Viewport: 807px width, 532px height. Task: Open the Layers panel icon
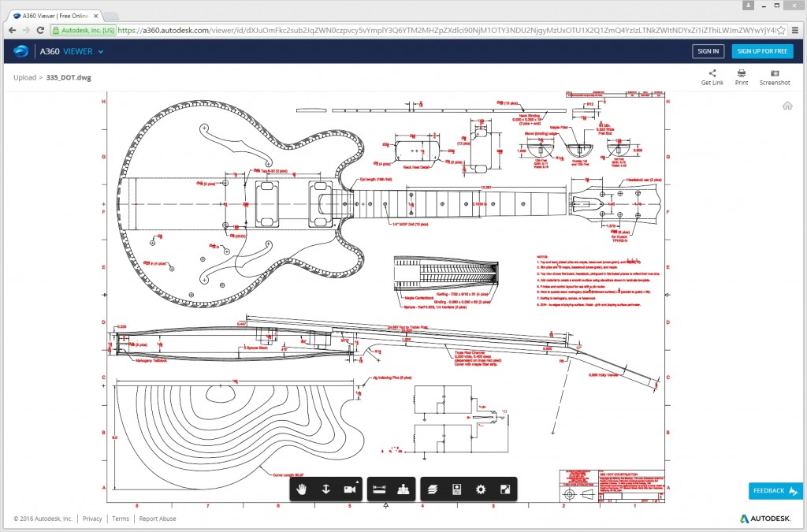pos(432,489)
